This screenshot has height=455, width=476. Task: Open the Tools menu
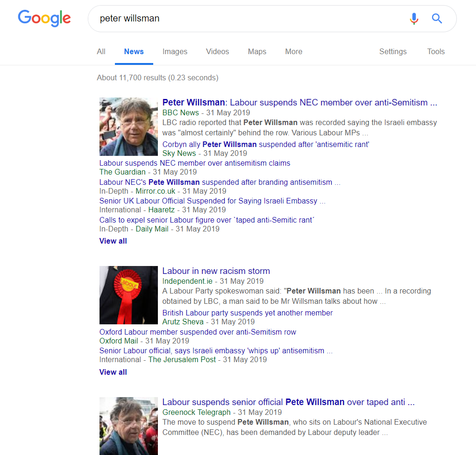[436, 51]
